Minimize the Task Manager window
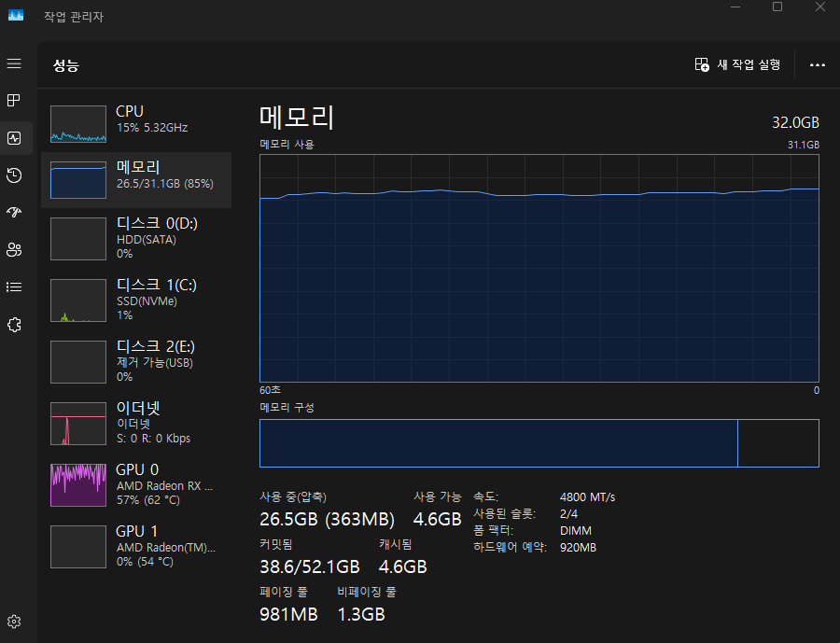Image resolution: width=840 pixels, height=643 pixels. click(735, 7)
